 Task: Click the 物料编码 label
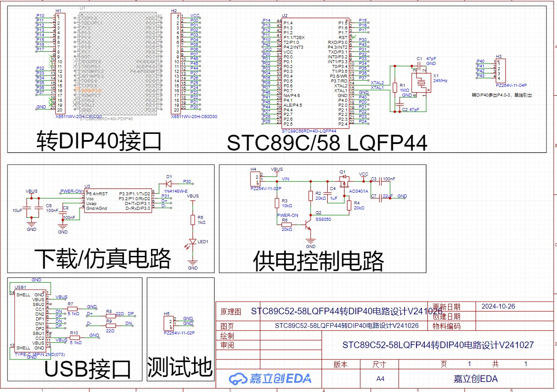coord(447,326)
